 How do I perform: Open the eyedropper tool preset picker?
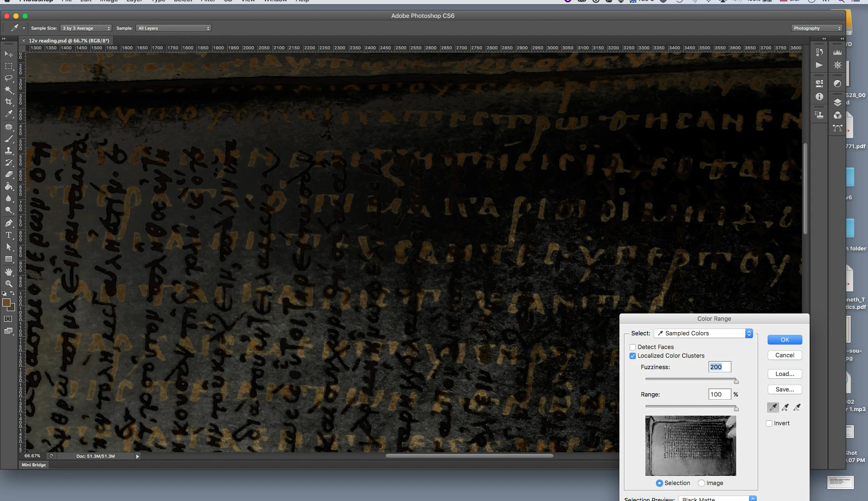tap(24, 28)
